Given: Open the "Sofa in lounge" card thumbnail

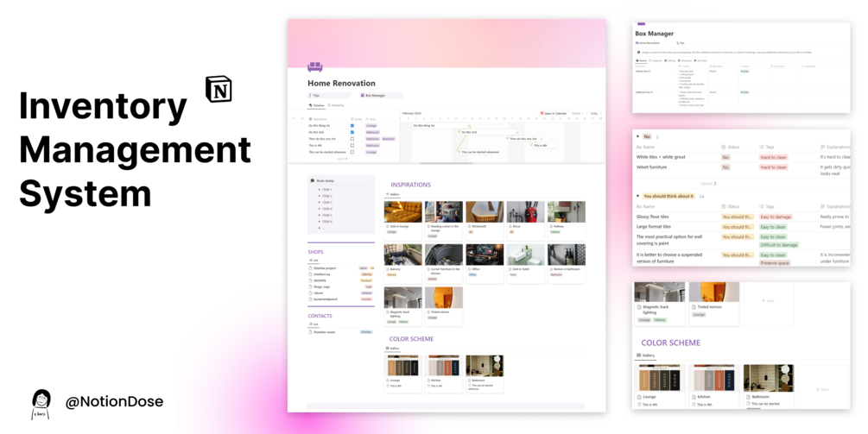Looking at the screenshot, I should [x=403, y=211].
